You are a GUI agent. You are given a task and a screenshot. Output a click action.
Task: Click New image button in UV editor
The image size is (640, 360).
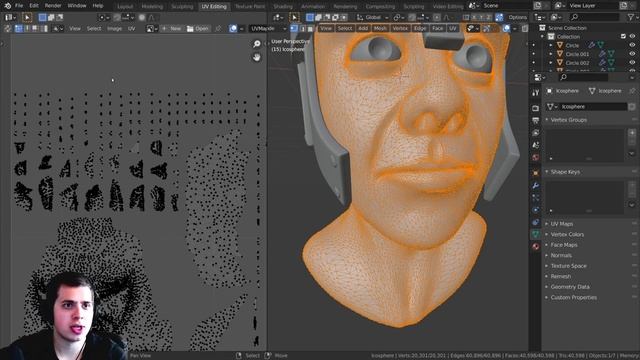click(x=171, y=29)
